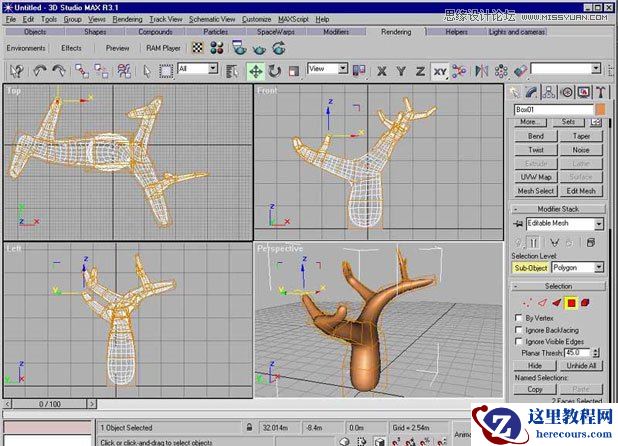
Task: Restrict transform to Y axis
Action: [401, 71]
